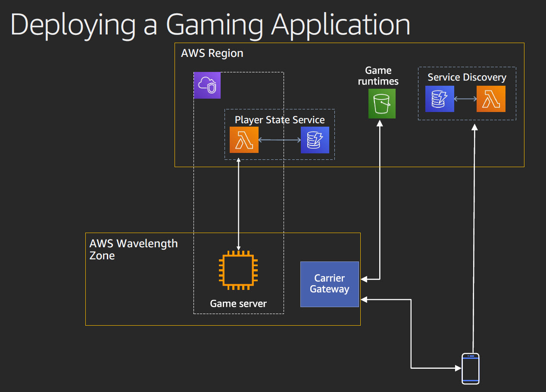The height and width of the screenshot is (392, 546).
Task: Select the DynamoDB icon in Service Discovery
Action: (x=440, y=99)
